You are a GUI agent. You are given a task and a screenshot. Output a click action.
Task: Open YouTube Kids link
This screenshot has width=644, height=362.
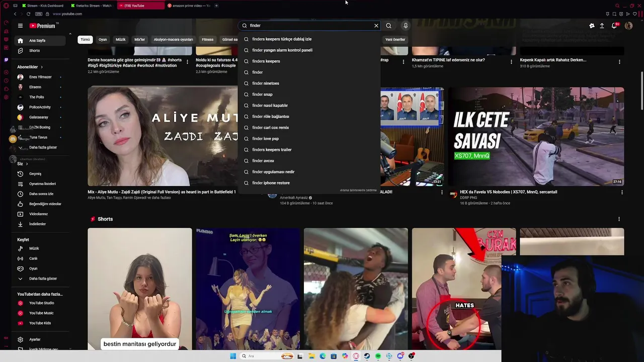[40, 323]
